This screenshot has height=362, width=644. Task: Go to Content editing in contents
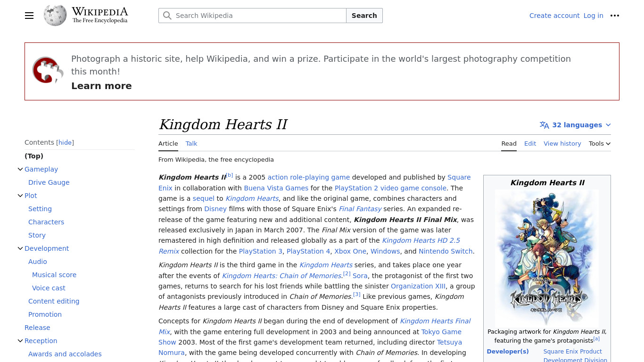tap(54, 301)
